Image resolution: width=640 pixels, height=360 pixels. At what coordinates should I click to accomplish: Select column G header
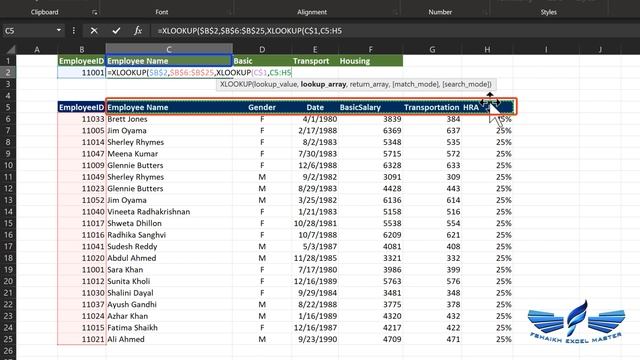(432, 49)
